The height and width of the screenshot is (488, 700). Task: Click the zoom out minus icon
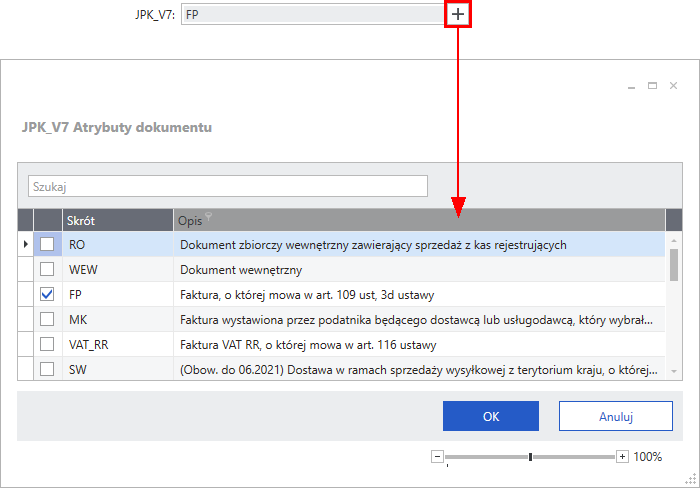click(437, 456)
